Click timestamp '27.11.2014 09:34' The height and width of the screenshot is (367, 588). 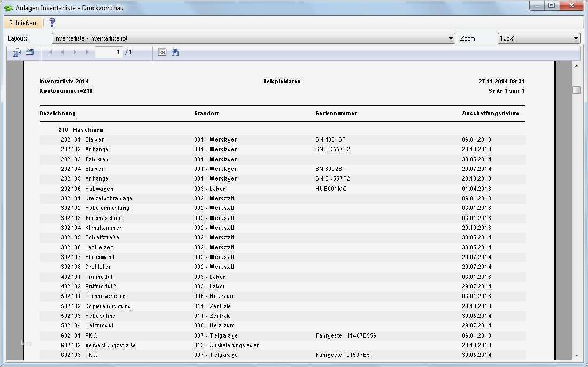tap(501, 81)
